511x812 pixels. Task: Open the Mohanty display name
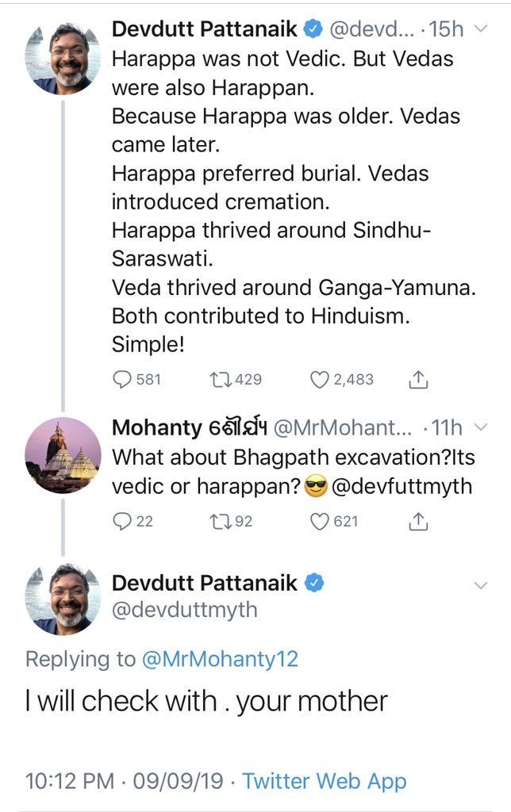156,428
